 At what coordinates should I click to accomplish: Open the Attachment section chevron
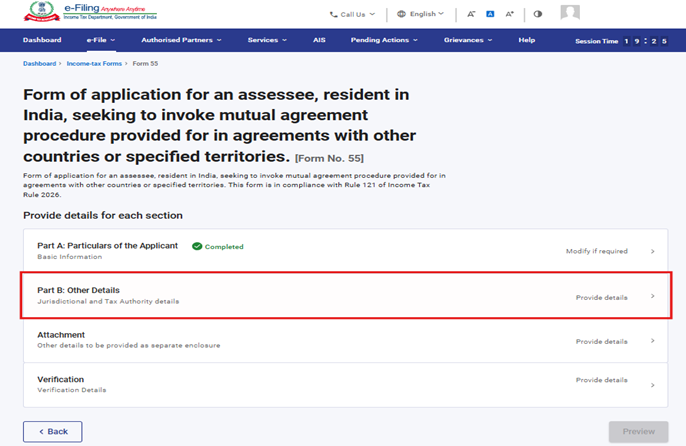pyautogui.click(x=653, y=341)
